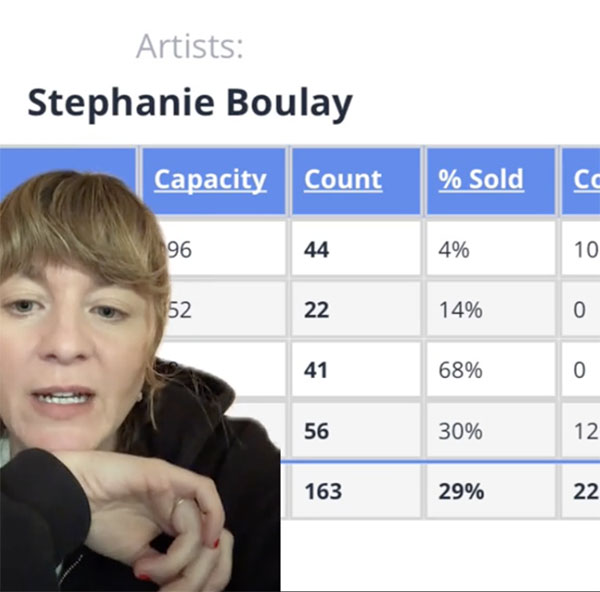This screenshot has width=600, height=592.
Task: Sort table by Capacity column header
Action: click(x=210, y=179)
